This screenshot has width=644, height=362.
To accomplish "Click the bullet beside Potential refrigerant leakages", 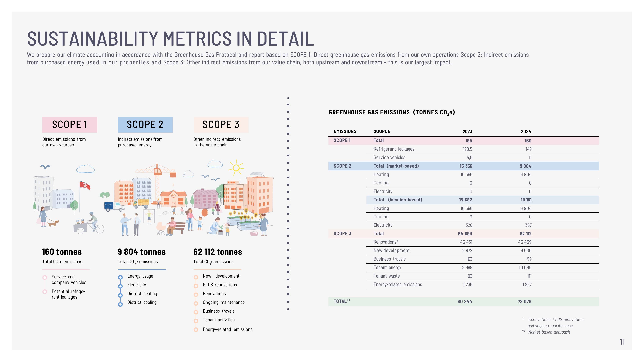I will tap(45, 292).
